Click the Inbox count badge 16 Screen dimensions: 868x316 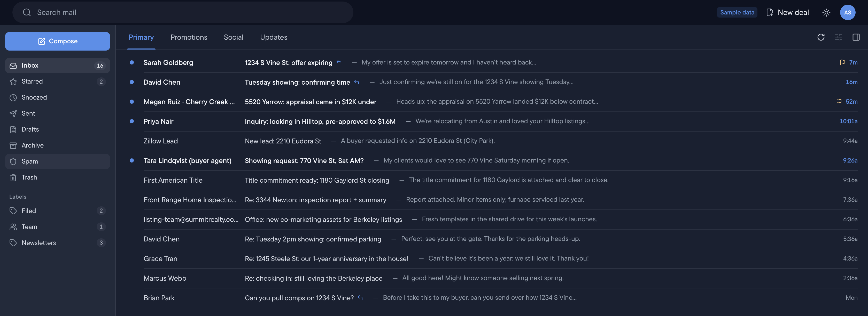100,66
